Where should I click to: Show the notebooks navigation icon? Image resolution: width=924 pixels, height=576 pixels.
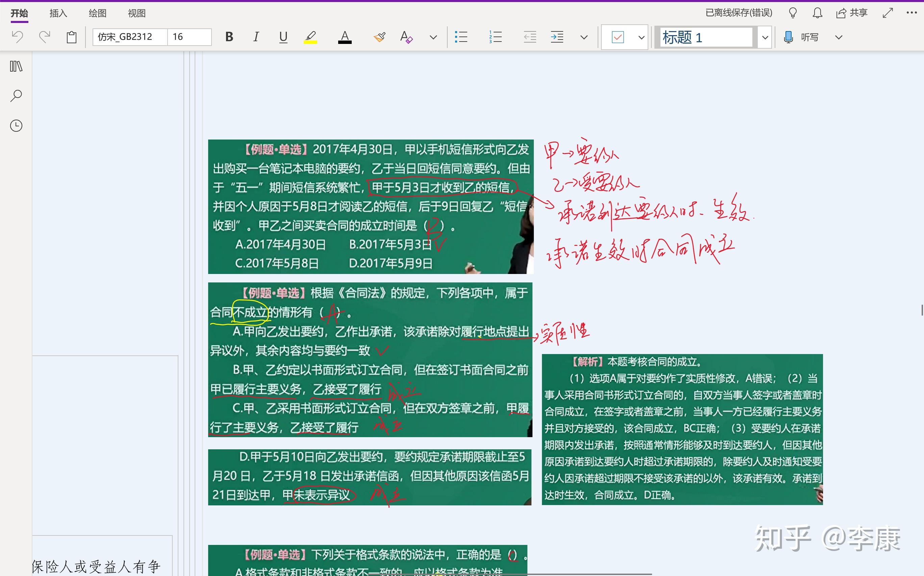(16, 66)
